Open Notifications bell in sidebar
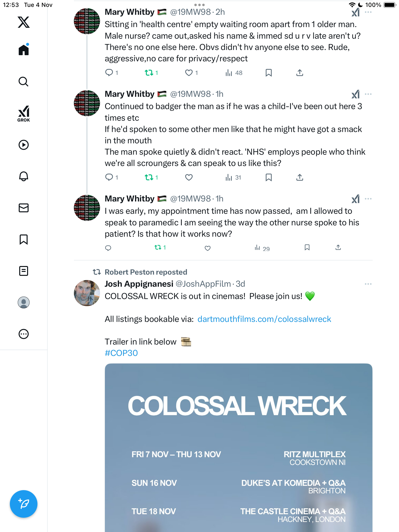 [24, 176]
